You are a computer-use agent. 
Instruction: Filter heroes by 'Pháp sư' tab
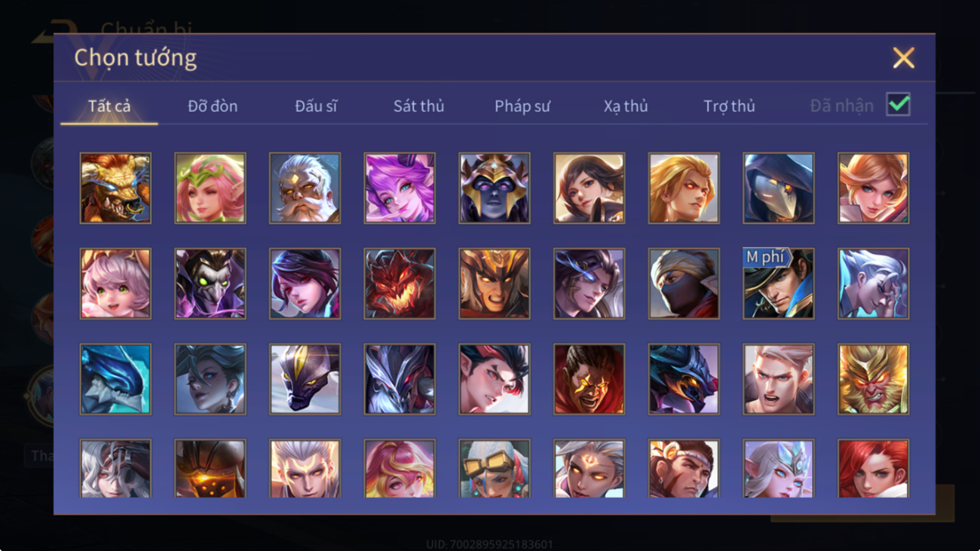(522, 106)
